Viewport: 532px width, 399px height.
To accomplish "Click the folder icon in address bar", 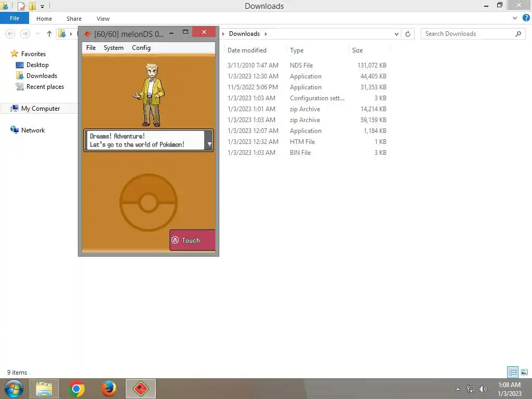I will 62,34.
